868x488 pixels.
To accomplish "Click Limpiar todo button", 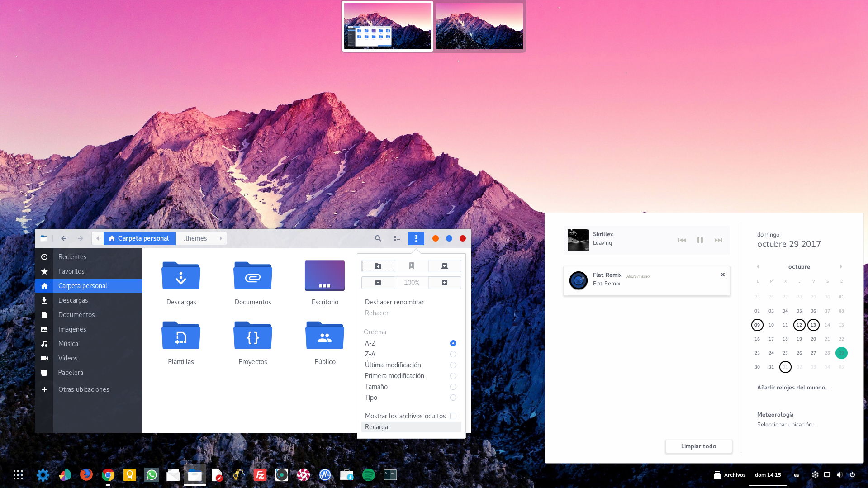I will click(699, 446).
